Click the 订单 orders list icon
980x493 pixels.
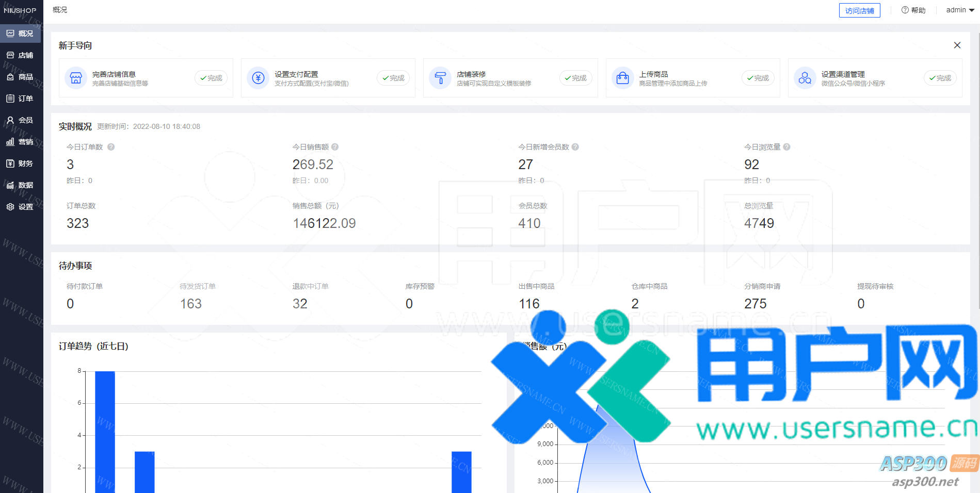[x=10, y=98]
